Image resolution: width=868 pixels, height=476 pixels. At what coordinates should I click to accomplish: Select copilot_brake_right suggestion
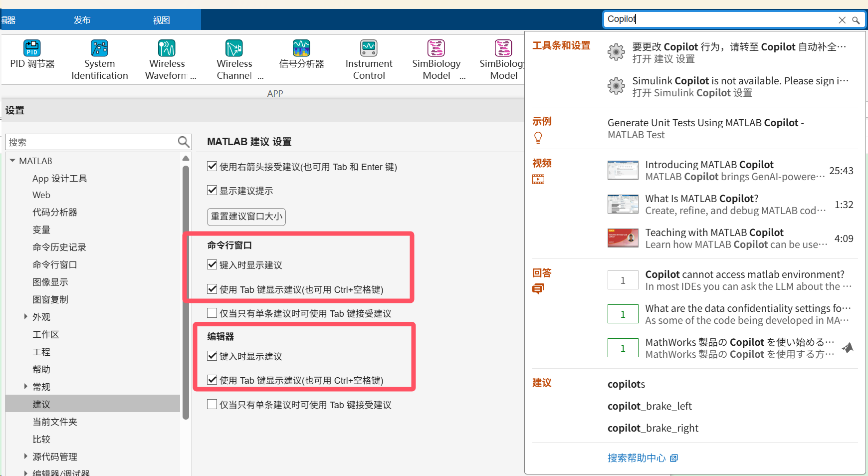click(652, 428)
